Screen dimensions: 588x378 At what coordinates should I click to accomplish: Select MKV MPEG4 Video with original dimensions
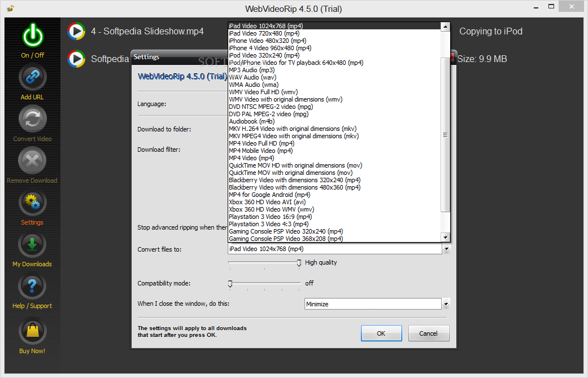(334, 136)
